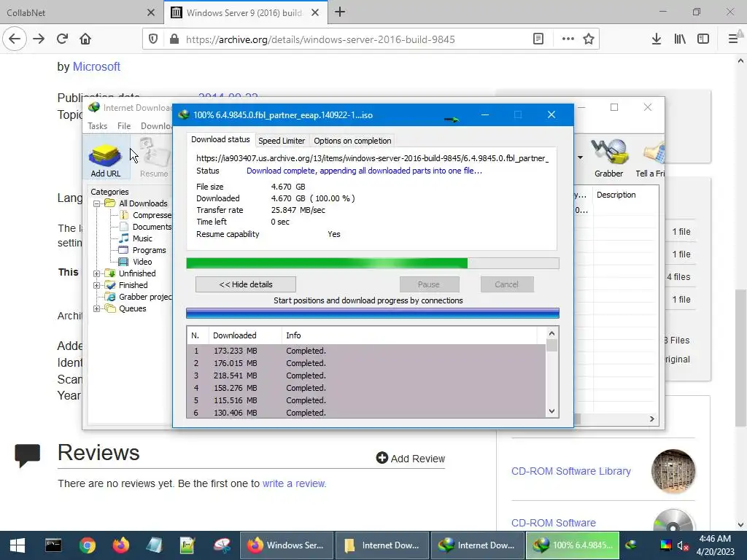The width and height of the screenshot is (747, 560).
Task: Go back in Firefox browser
Action: [15, 39]
